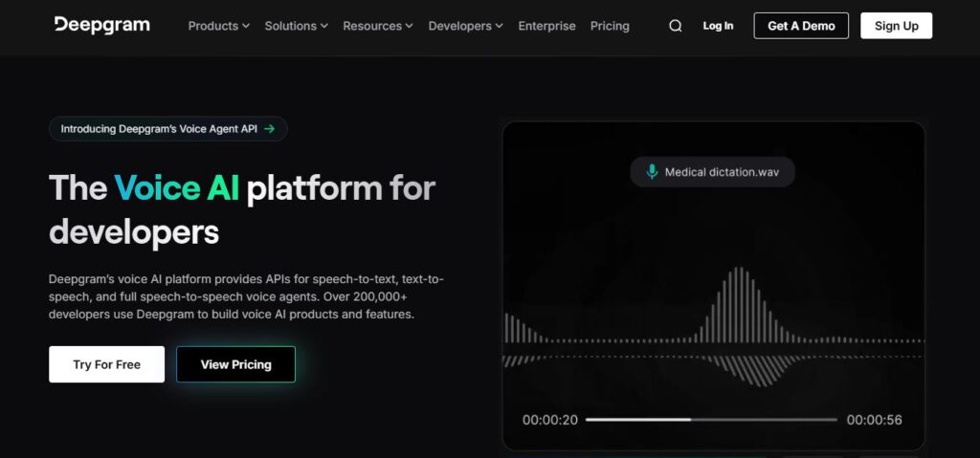Expand the Products dropdown menu
The height and width of the screenshot is (458, 980).
click(219, 26)
